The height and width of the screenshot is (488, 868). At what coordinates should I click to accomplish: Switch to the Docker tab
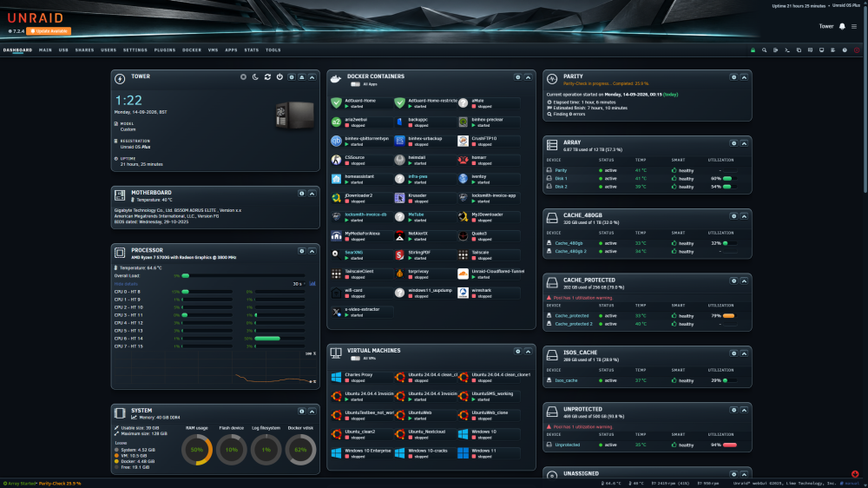point(192,49)
